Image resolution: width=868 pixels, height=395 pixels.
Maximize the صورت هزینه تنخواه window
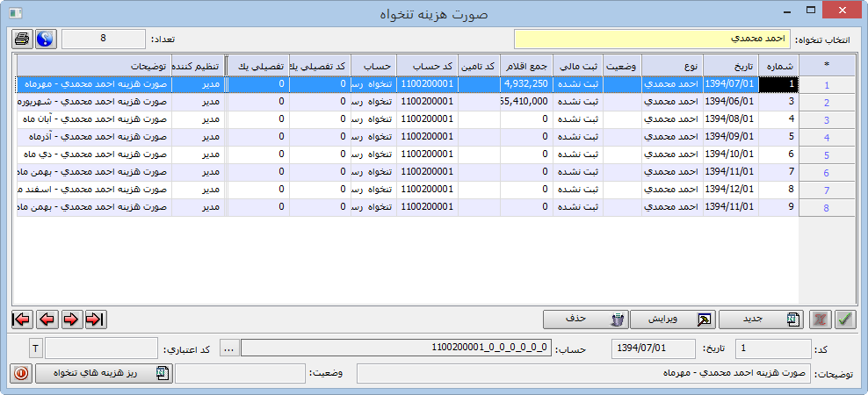[x=811, y=10]
